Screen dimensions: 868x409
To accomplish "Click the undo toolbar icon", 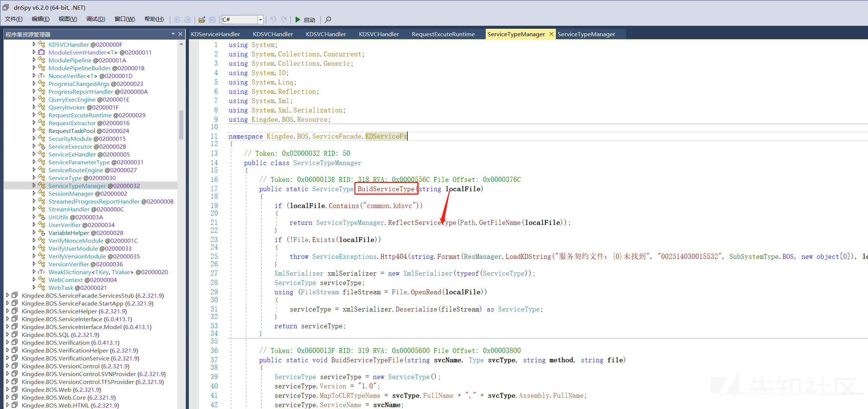I will tap(273, 19).
